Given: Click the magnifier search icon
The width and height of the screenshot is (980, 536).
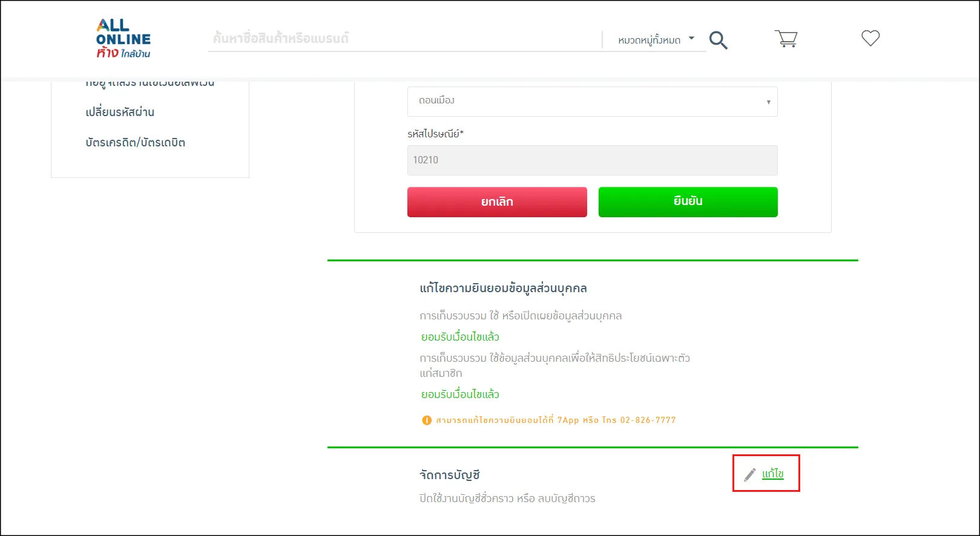Looking at the screenshot, I should [x=718, y=40].
